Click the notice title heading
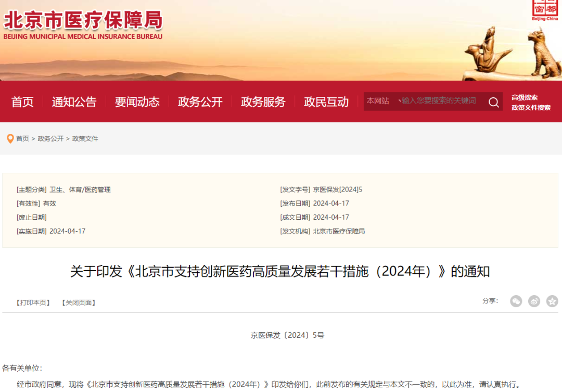Image resolution: width=562 pixels, height=392 pixels. [x=280, y=271]
